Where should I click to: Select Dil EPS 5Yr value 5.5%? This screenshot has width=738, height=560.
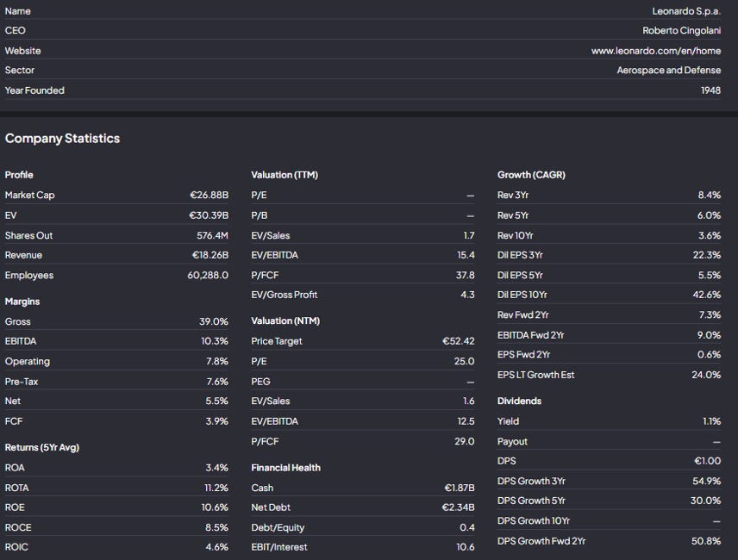pos(710,276)
